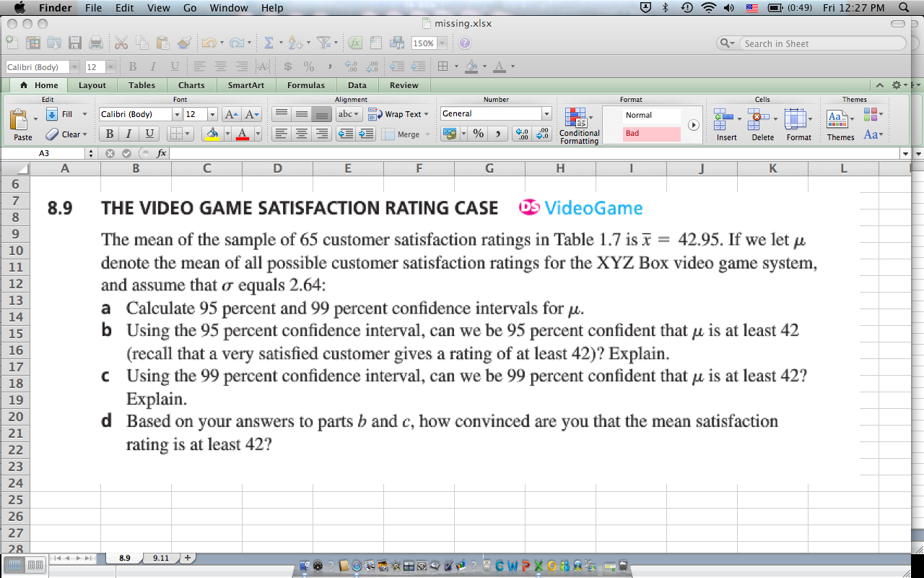Toggle top vertical alignment
This screenshot has height=578, width=924.
click(282, 114)
